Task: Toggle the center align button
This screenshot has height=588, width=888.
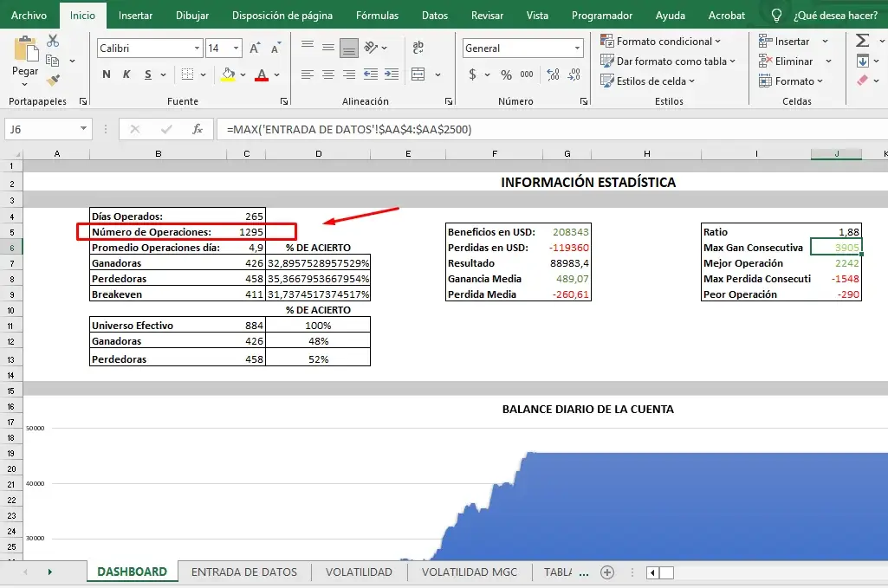Action: pyautogui.click(x=327, y=74)
